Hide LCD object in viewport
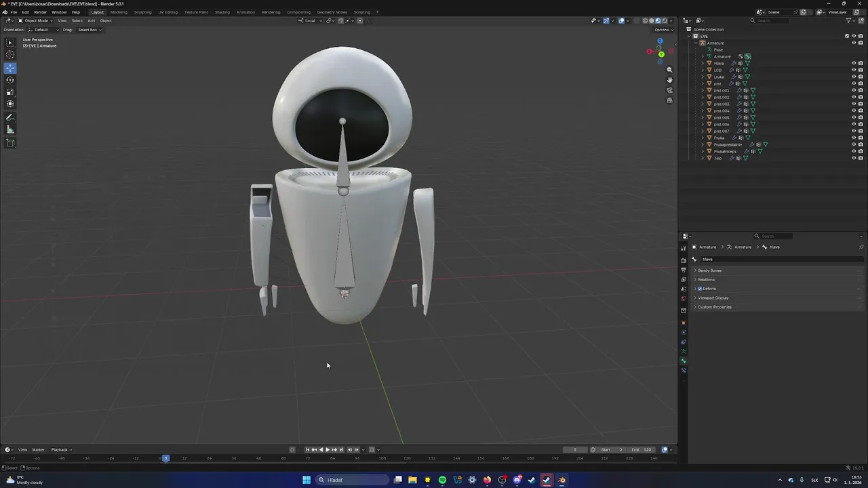Image resolution: width=868 pixels, height=488 pixels. tap(854, 70)
